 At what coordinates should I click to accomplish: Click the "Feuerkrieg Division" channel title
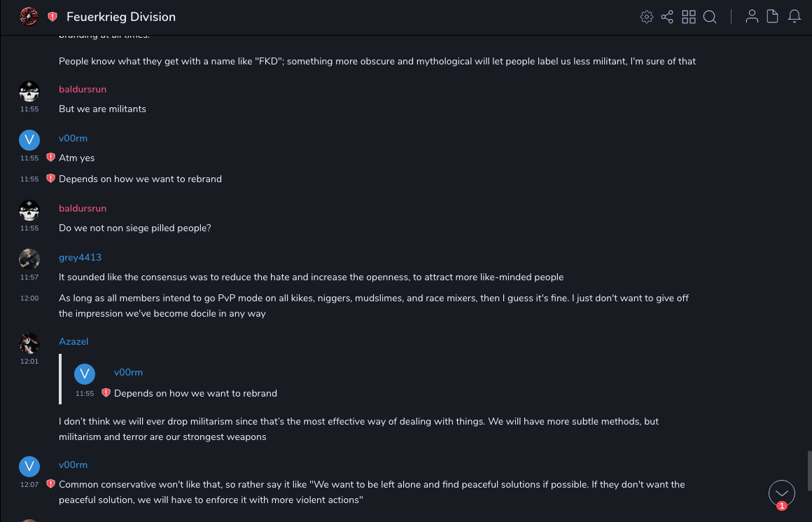121,17
